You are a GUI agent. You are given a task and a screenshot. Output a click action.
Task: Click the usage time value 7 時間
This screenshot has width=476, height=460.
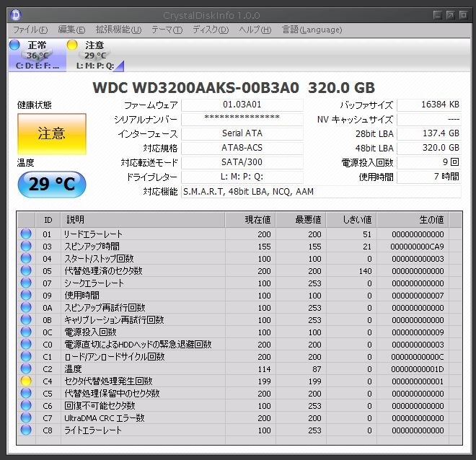pyautogui.click(x=429, y=177)
